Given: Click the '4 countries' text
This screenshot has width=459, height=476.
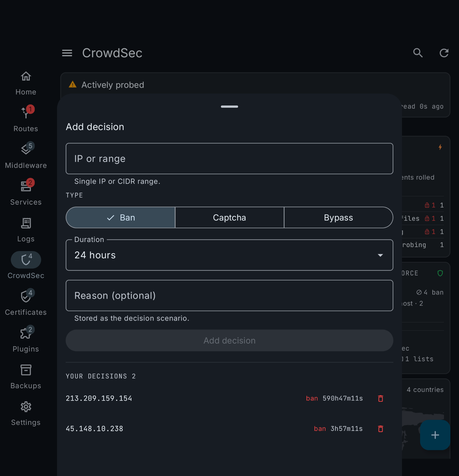Looking at the screenshot, I should pyautogui.click(x=425, y=390).
